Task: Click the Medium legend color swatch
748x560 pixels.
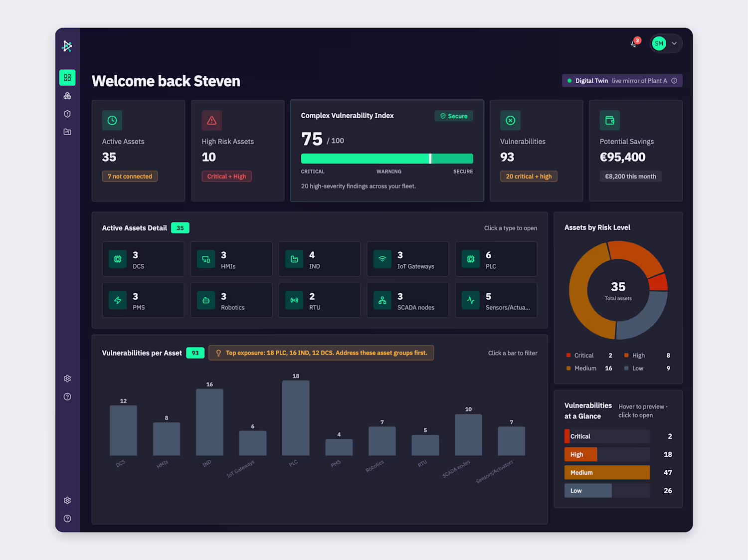Action: pos(568,369)
